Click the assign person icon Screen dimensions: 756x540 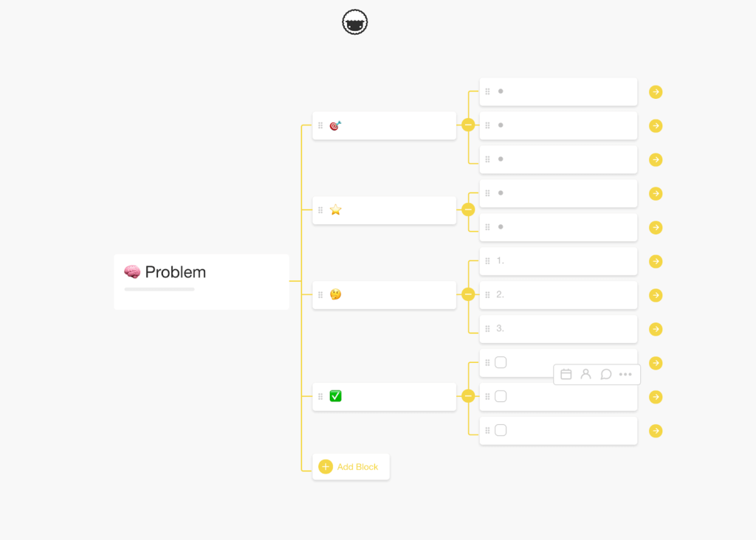pos(586,375)
